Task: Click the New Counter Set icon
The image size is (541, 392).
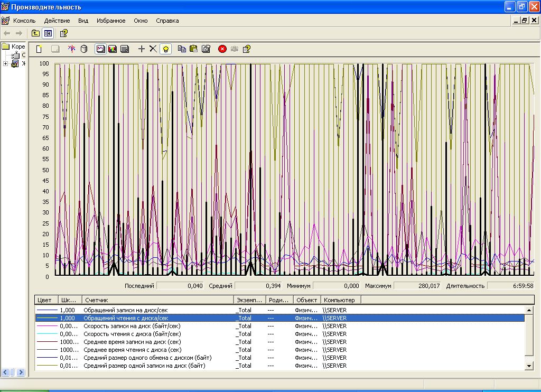Action: [x=39, y=49]
